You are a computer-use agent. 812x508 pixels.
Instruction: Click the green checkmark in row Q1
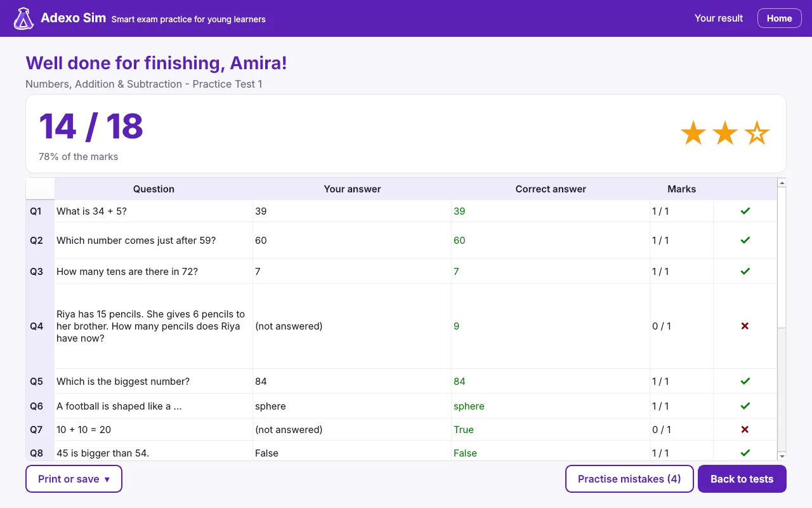(x=745, y=211)
